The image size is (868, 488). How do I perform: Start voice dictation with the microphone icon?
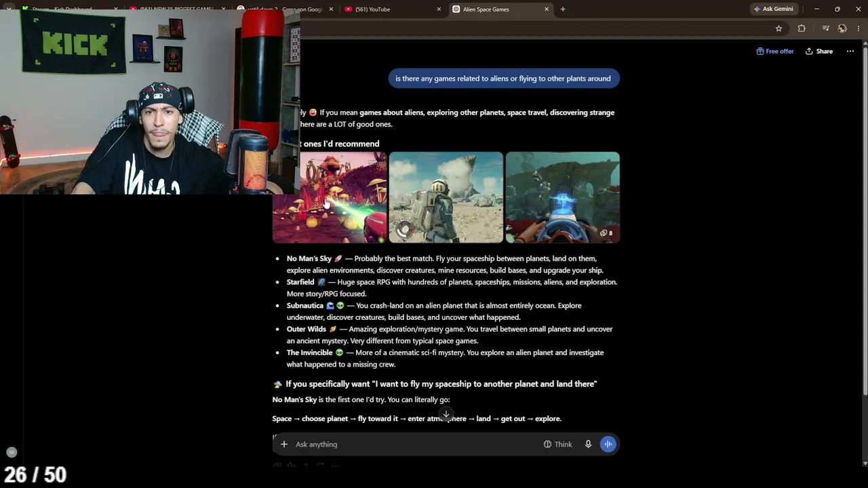(x=588, y=444)
